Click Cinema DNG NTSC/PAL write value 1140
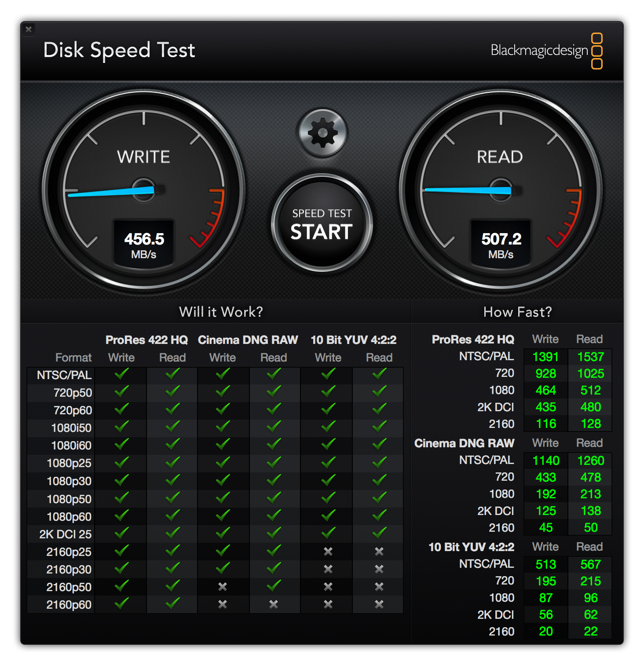The height and width of the screenshot is (665, 644). (x=545, y=460)
